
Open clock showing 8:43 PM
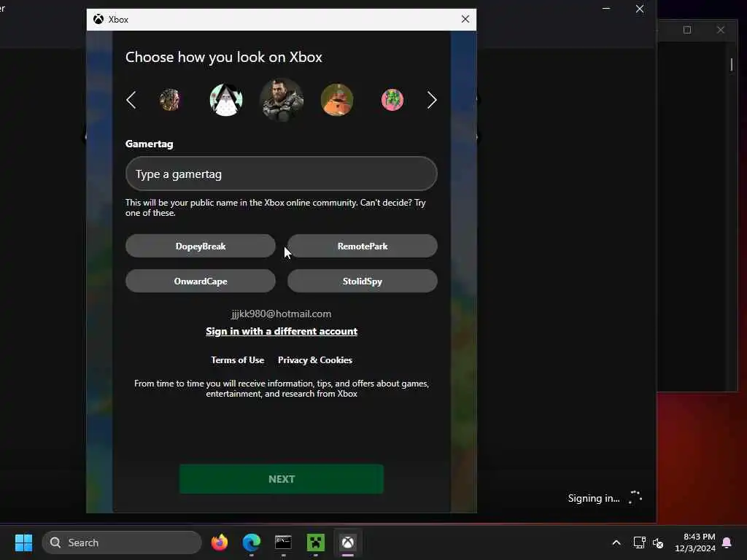(x=694, y=542)
